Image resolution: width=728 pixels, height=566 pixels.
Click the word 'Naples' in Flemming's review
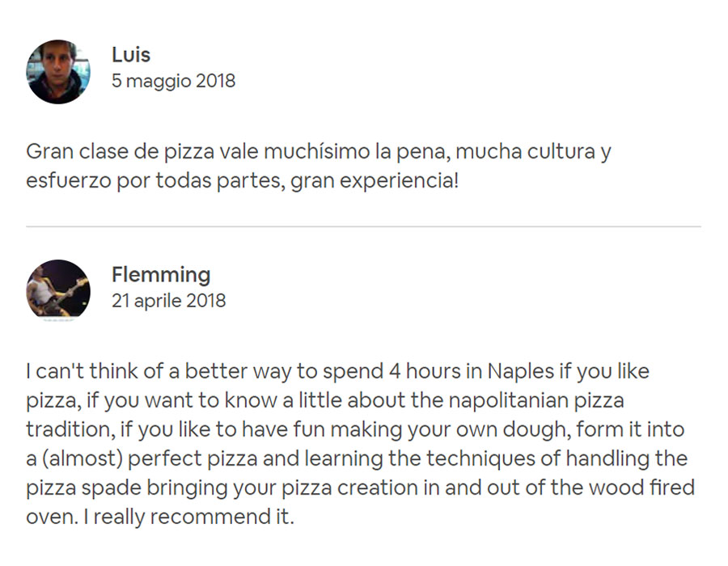coord(521,372)
